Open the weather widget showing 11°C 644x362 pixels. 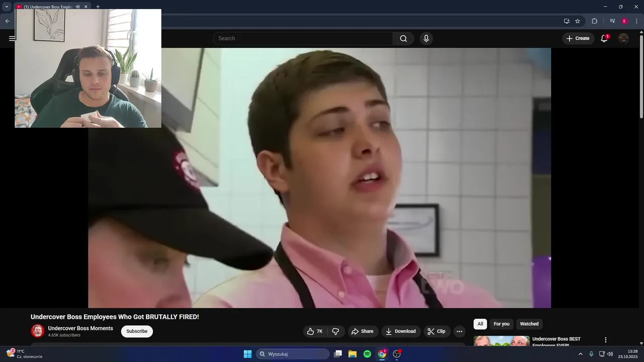(24, 354)
